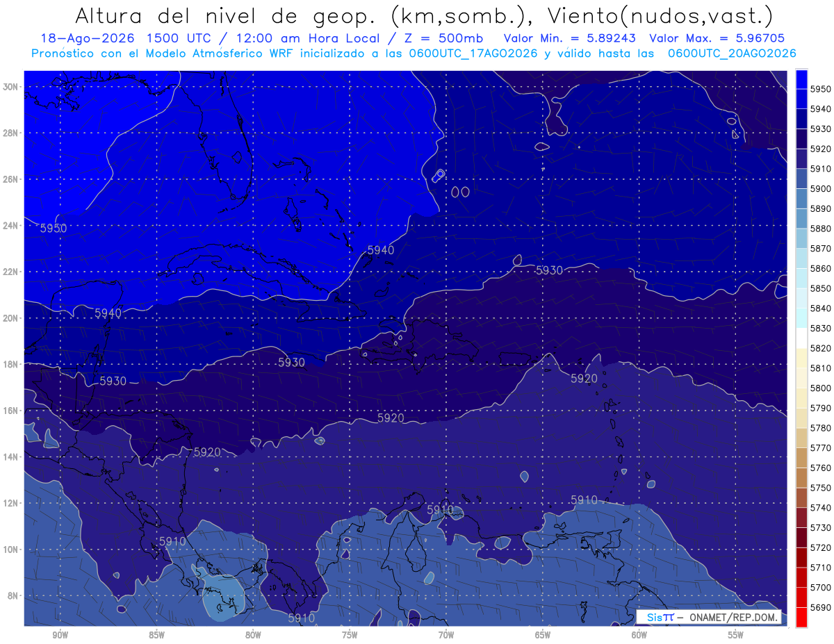834x644 pixels.
Task: Click the 5810 colorbar value
Action: tap(821, 368)
